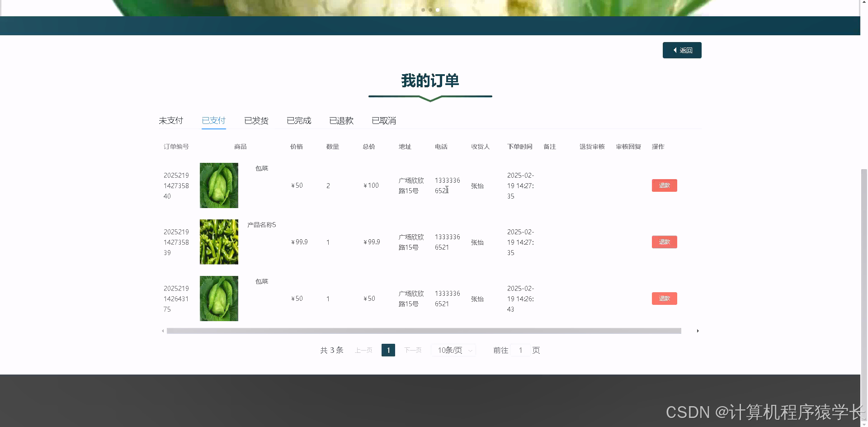The height and width of the screenshot is (427, 868).
Task: Select the first carousel indicator dot
Action: point(423,9)
